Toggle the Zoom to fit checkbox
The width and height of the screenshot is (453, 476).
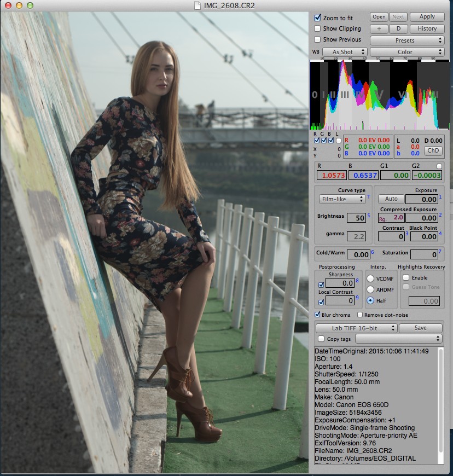317,18
